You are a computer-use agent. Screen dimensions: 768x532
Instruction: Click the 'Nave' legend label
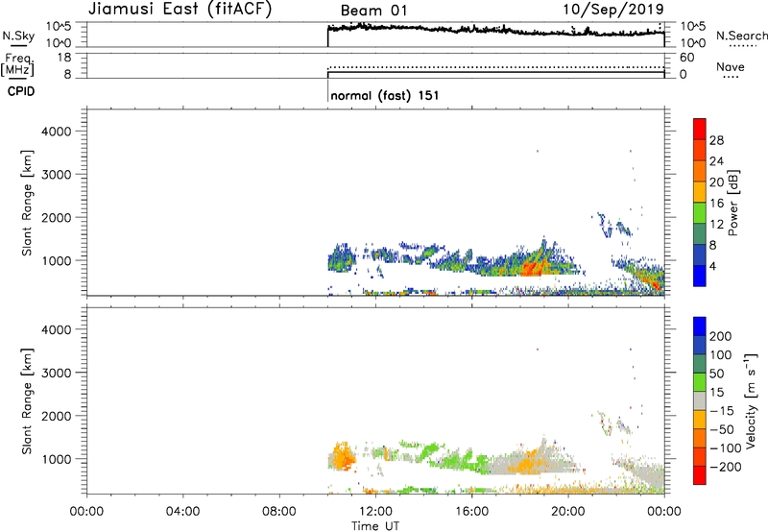(x=731, y=66)
